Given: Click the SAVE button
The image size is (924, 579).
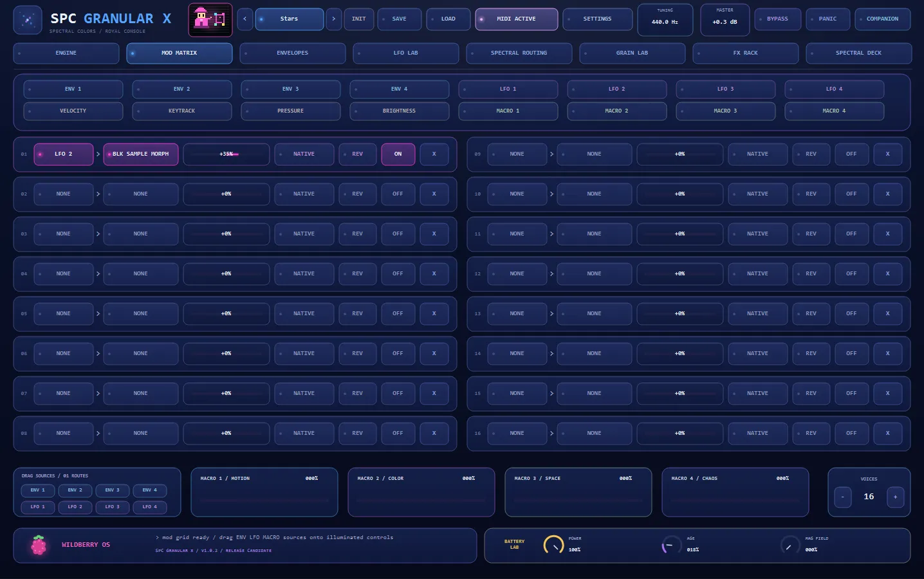Looking at the screenshot, I should click(x=400, y=19).
